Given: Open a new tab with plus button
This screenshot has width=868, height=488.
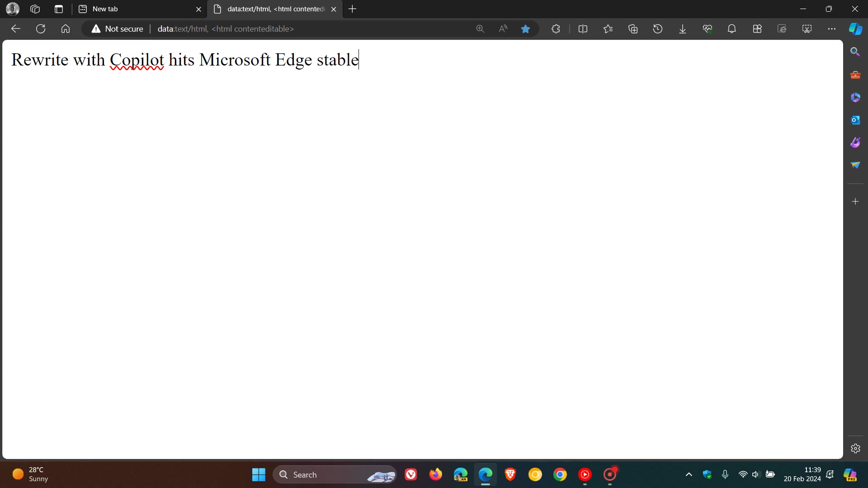Looking at the screenshot, I should point(353,9).
